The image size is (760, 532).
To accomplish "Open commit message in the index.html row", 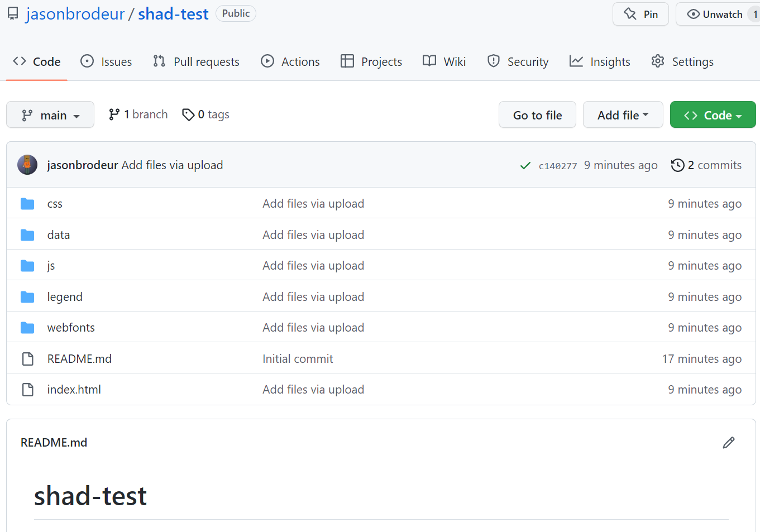I will 313,390.
